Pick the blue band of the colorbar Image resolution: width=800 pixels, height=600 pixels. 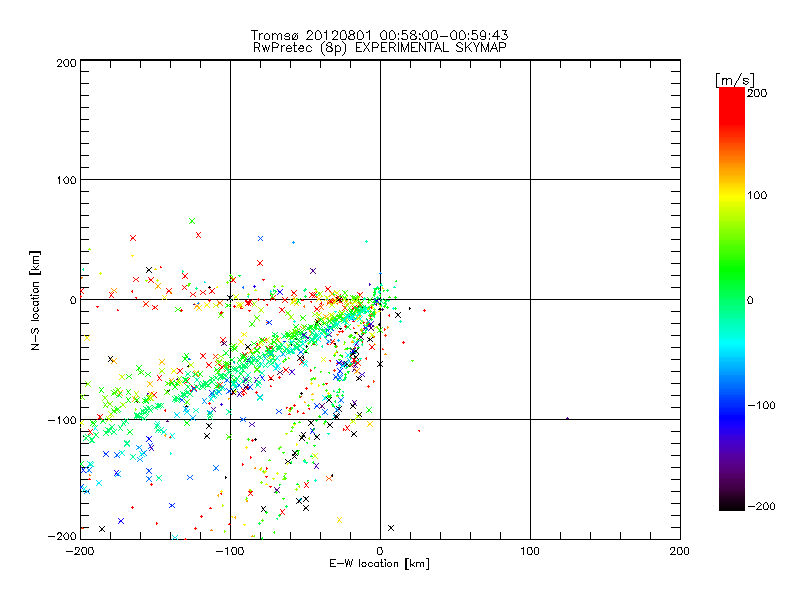pyautogui.click(x=731, y=405)
